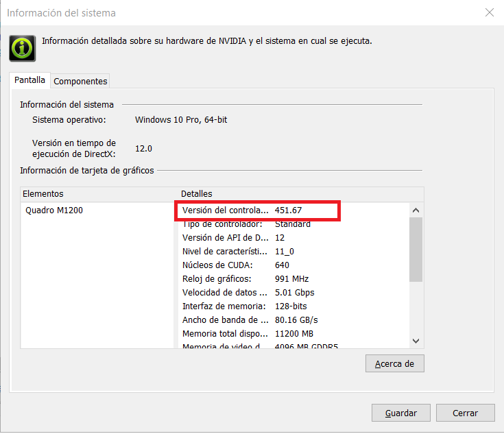This screenshot has height=434, width=504.
Task: Click the 991 MHz clock value
Action: click(x=291, y=279)
